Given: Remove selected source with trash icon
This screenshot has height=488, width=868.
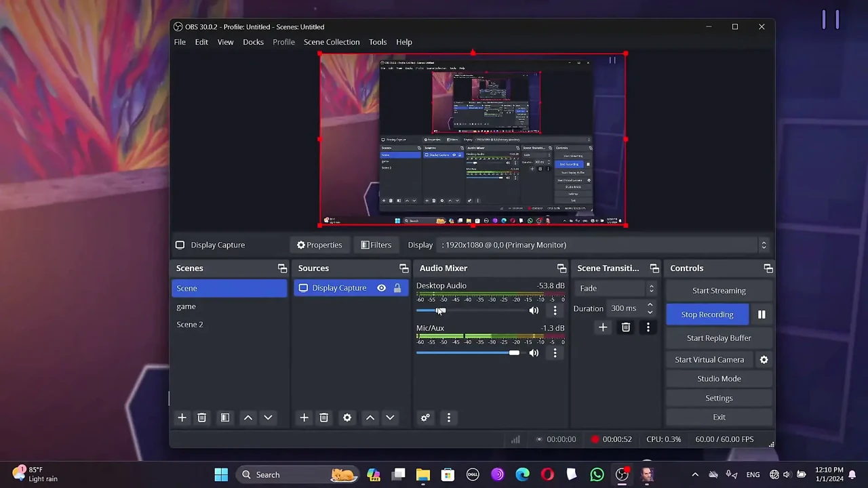Looking at the screenshot, I should 323,418.
